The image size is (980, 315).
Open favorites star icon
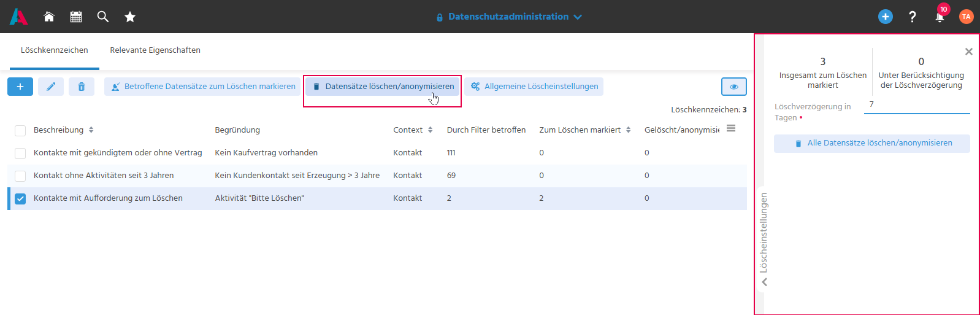coord(130,17)
